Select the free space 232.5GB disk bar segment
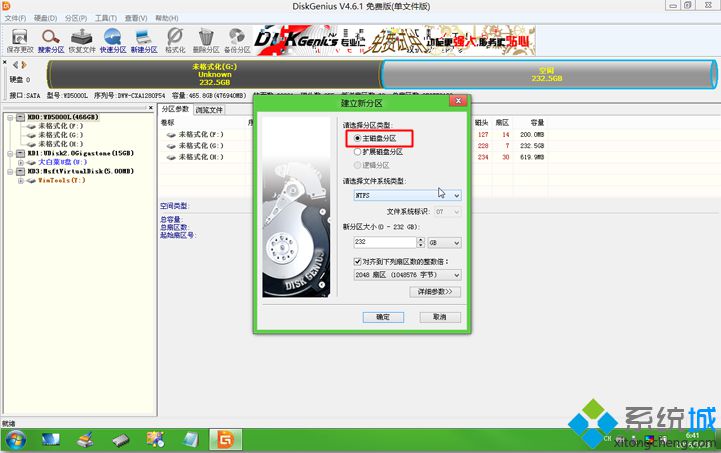Viewport: 721px width, 453px height. [548, 74]
